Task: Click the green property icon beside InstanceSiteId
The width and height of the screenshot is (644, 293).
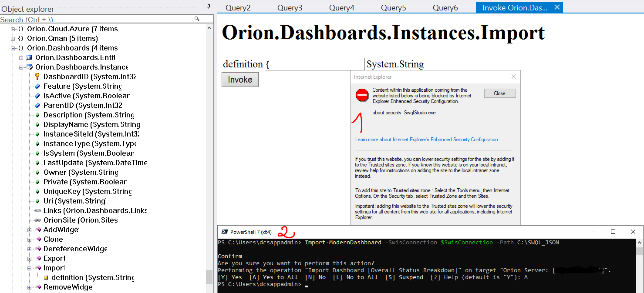Action: (37, 134)
